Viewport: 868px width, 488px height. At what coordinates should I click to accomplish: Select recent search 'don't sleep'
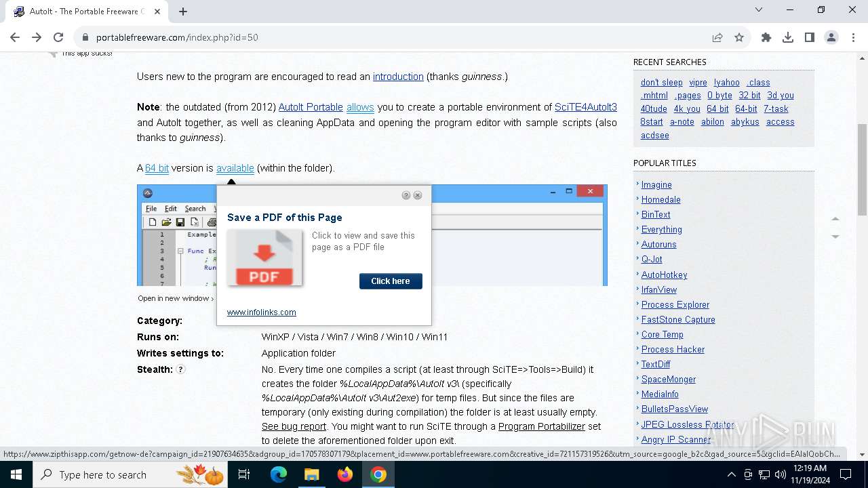pos(662,83)
